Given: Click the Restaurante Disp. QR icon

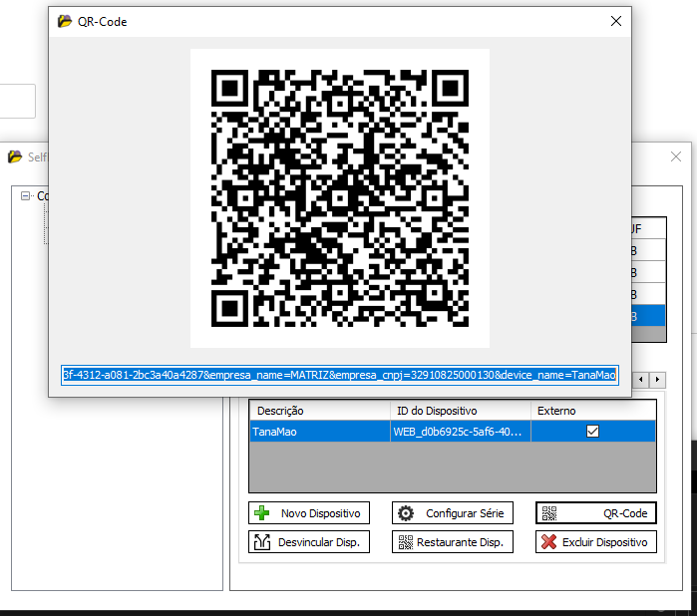Looking at the screenshot, I should (x=405, y=542).
